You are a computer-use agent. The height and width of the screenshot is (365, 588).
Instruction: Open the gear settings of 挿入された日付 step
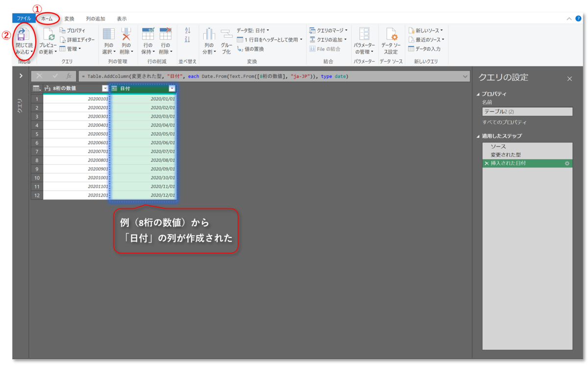coord(567,163)
